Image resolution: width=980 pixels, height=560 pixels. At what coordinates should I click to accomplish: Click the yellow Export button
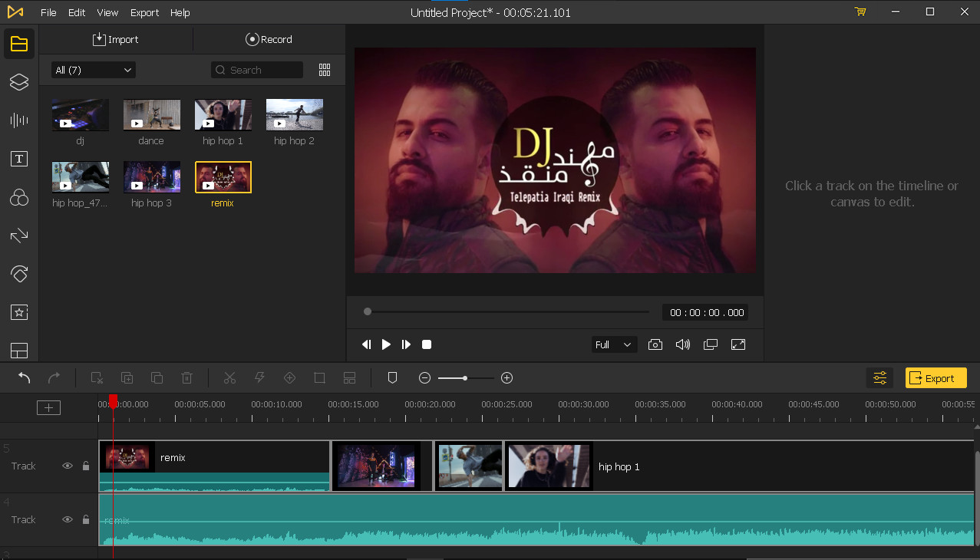point(935,377)
